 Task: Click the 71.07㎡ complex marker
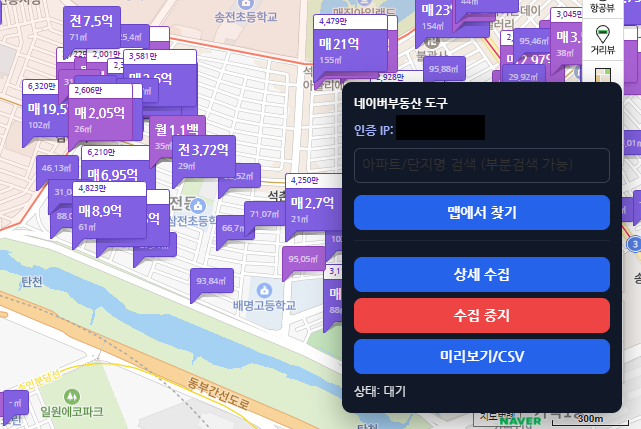pos(264,214)
